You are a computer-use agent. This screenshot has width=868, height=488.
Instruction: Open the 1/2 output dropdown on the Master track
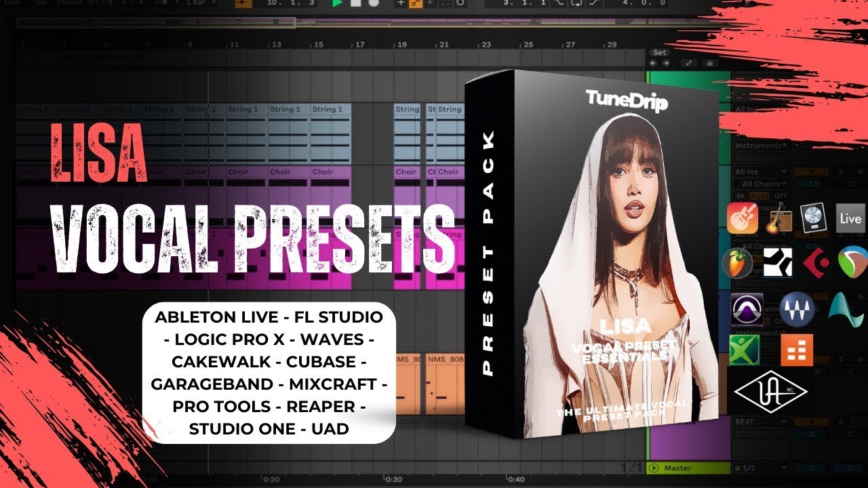[761, 468]
